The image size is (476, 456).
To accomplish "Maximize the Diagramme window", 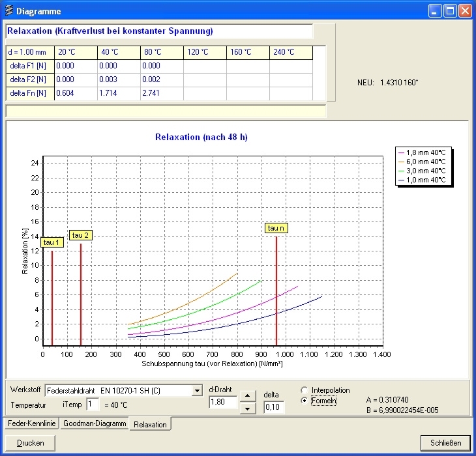I will (450, 11).
